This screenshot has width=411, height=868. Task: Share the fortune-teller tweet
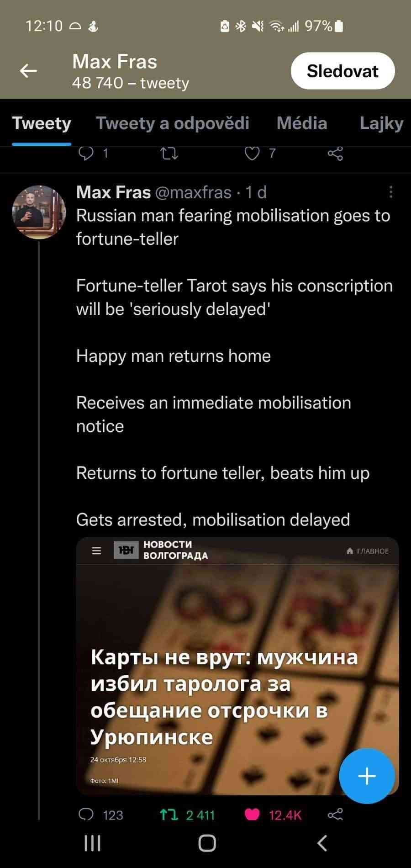tap(335, 815)
